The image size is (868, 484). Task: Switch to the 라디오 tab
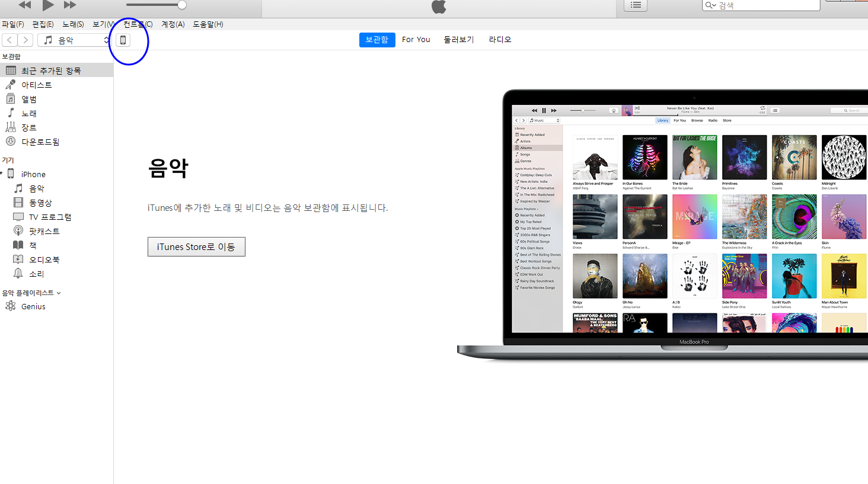[500, 40]
